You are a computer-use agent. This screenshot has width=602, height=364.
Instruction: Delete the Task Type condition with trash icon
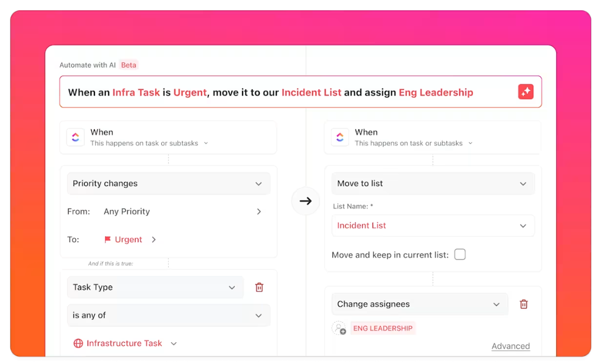pos(259,287)
